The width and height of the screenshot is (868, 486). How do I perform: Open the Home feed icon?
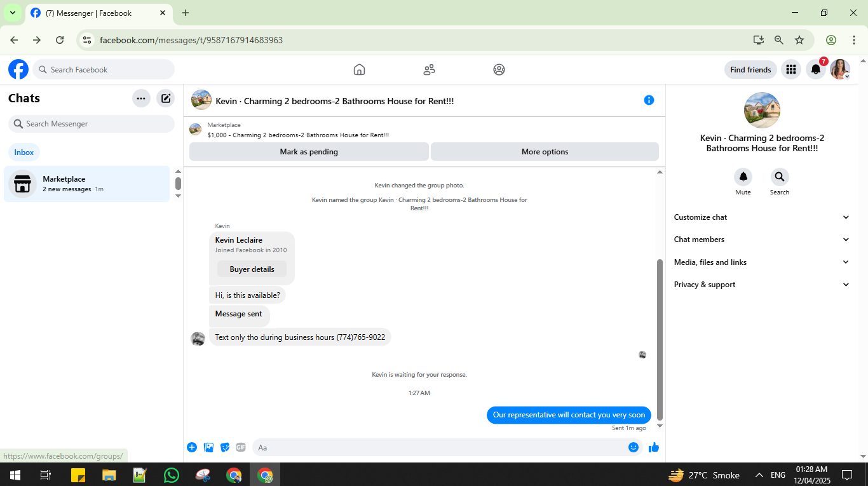point(359,69)
